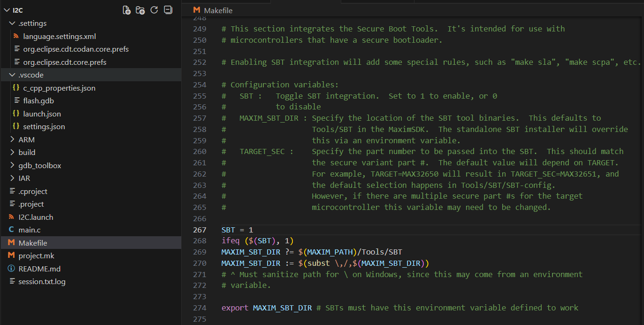Click the file icon beside .project
The image size is (644, 325).
pos(12,204)
